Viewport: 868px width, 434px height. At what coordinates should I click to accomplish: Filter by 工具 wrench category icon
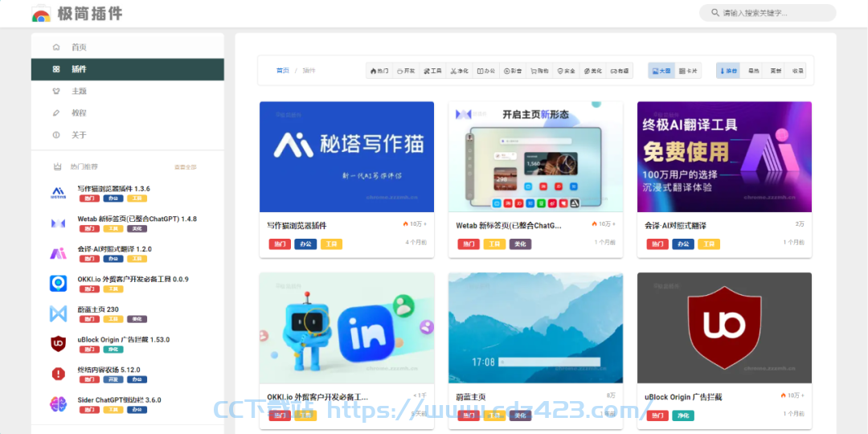[x=432, y=71]
